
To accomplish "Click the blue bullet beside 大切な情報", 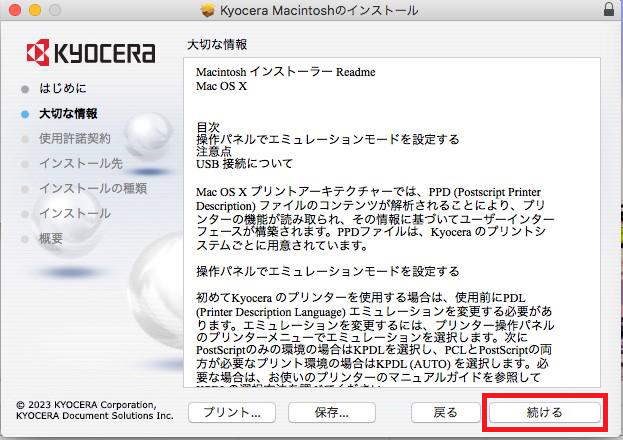I will point(25,114).
